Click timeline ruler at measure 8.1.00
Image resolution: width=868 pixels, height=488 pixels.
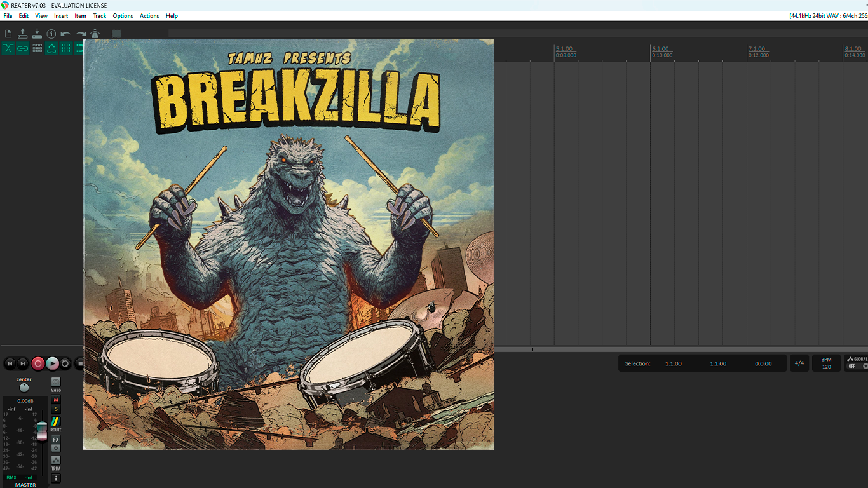click(853, 49)
